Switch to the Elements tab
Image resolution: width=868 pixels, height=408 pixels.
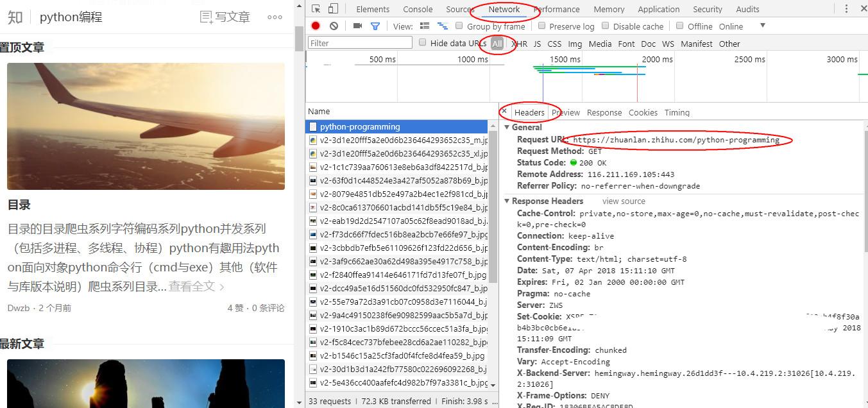pos(373,9)
